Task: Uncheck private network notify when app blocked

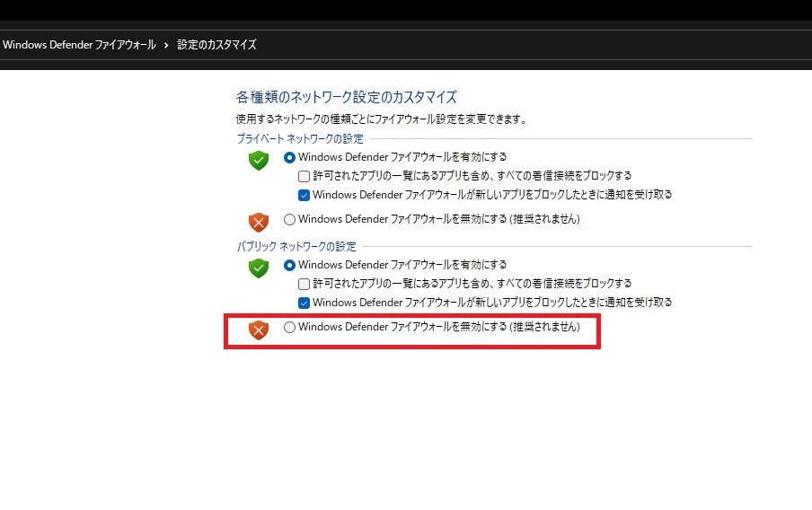Action: coord(304,195)
